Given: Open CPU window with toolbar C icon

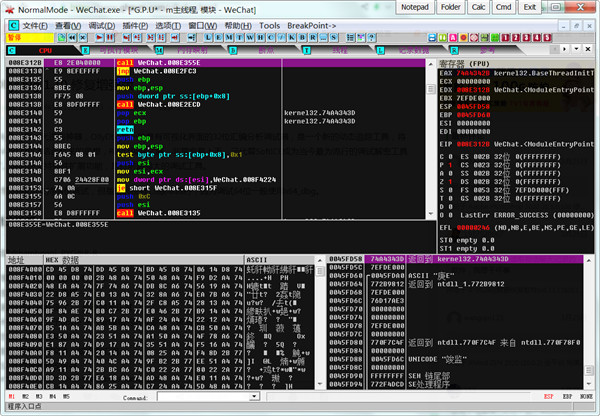Looking at the screenshot, I should [x=271, y=38].
